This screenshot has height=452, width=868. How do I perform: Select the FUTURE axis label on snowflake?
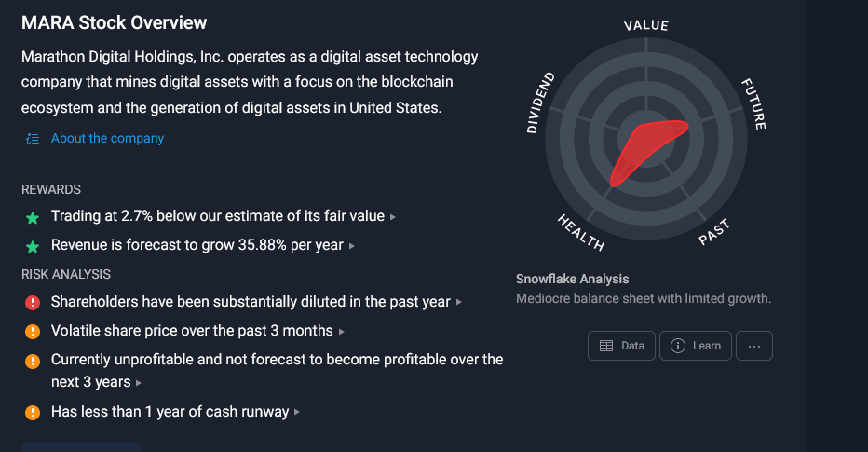(754, 104)
